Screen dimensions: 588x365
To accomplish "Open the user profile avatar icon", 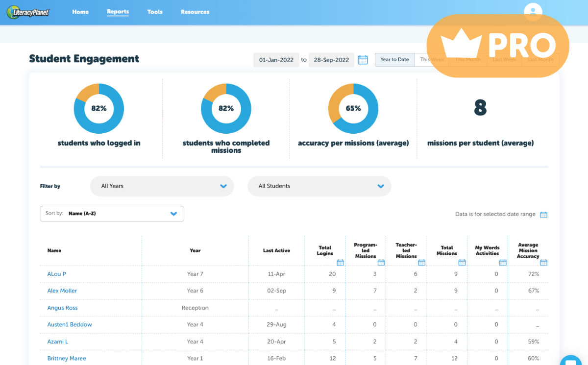I will [x=533, y=12].
